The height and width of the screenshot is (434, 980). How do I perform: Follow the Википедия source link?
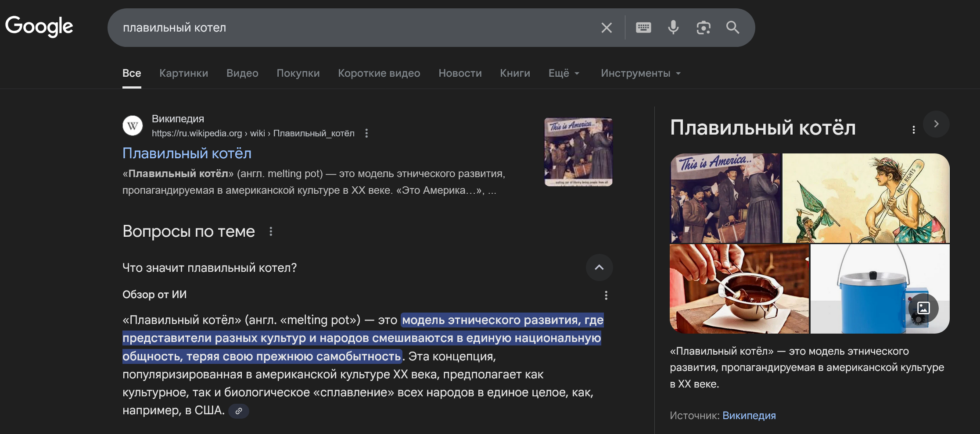tap(749, 416)
